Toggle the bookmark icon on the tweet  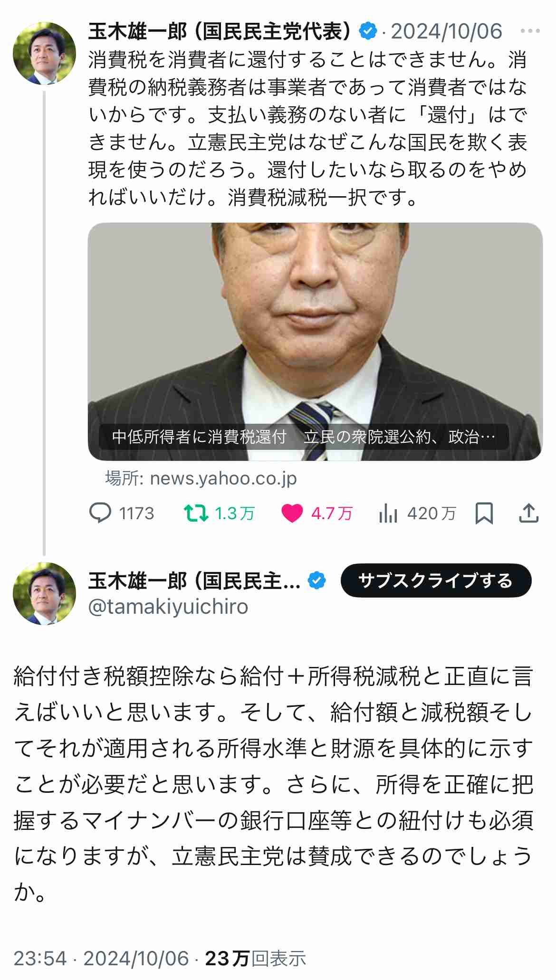tap(484, 514)
